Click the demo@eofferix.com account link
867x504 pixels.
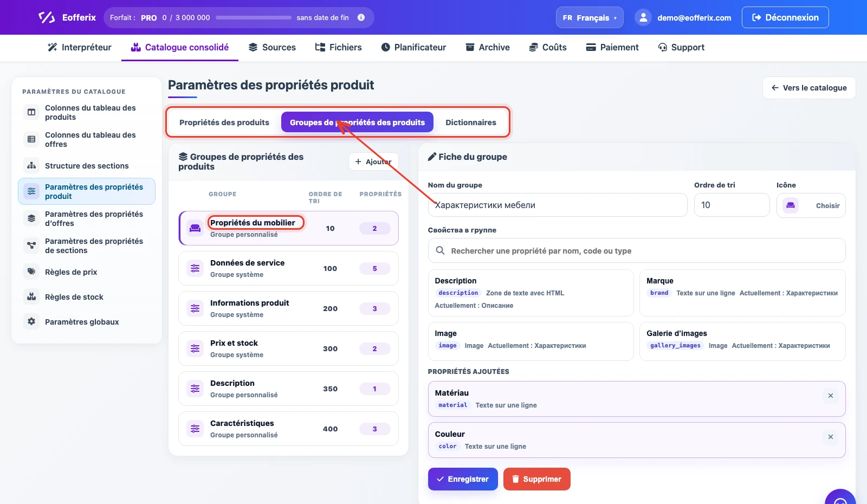(x=694, y=18)
